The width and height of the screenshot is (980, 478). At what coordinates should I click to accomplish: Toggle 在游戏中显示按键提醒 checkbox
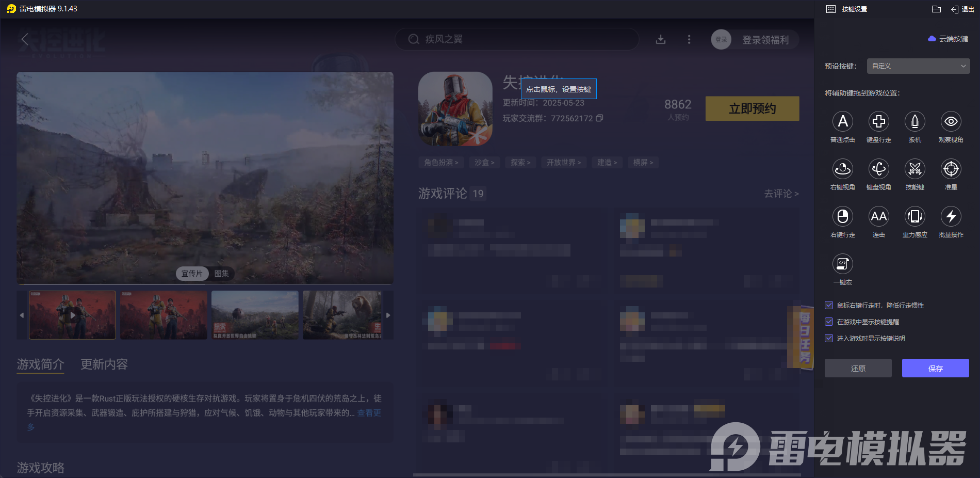coord(829,322)
